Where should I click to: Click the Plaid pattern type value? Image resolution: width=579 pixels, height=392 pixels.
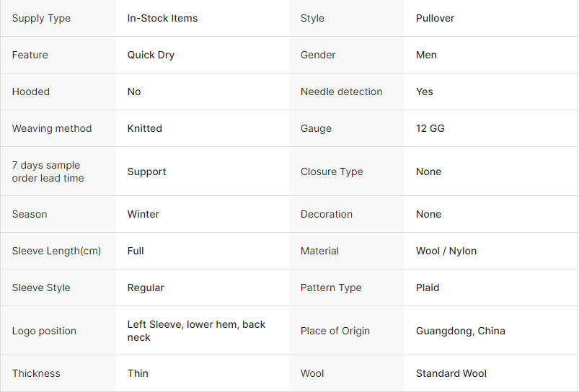pos(428,288)
